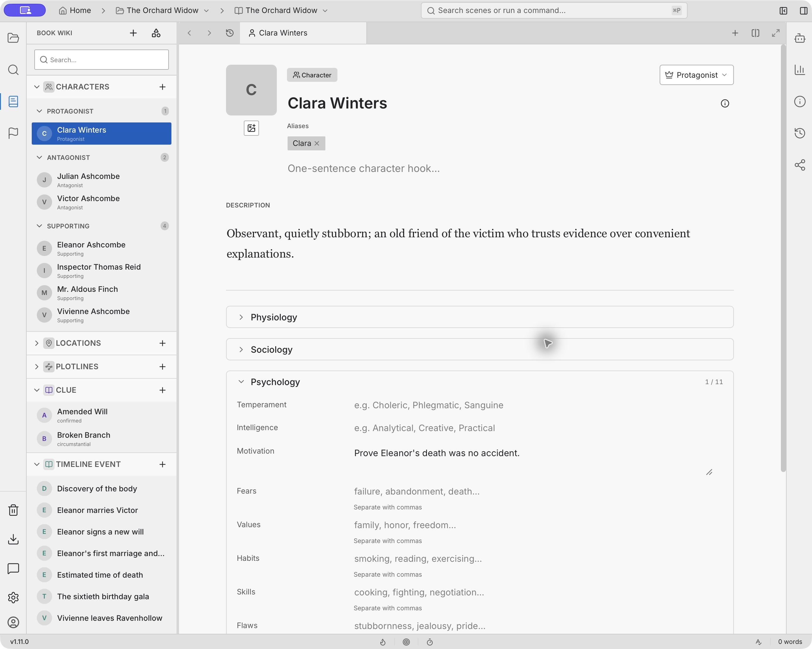This screenshot has width=812, height=649.
Task: Add a new character with plus button
Action: pyautogui.click(x=162, y=87)
